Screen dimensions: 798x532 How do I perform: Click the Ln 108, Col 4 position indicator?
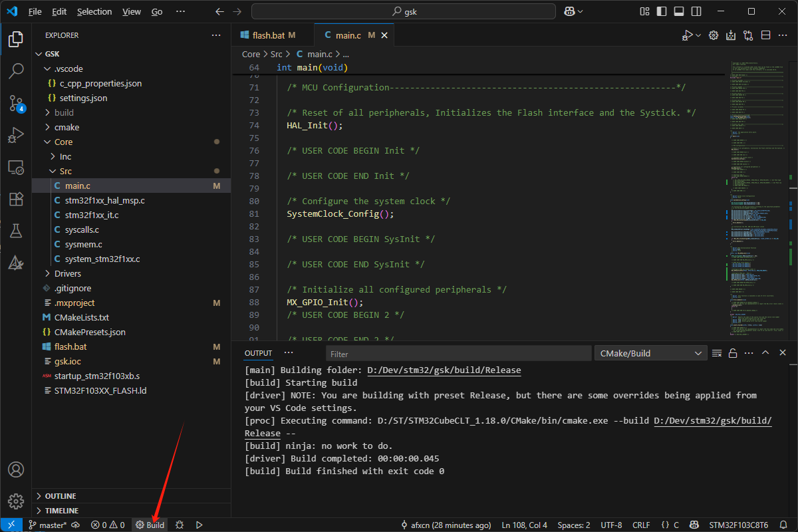point(525,525)
